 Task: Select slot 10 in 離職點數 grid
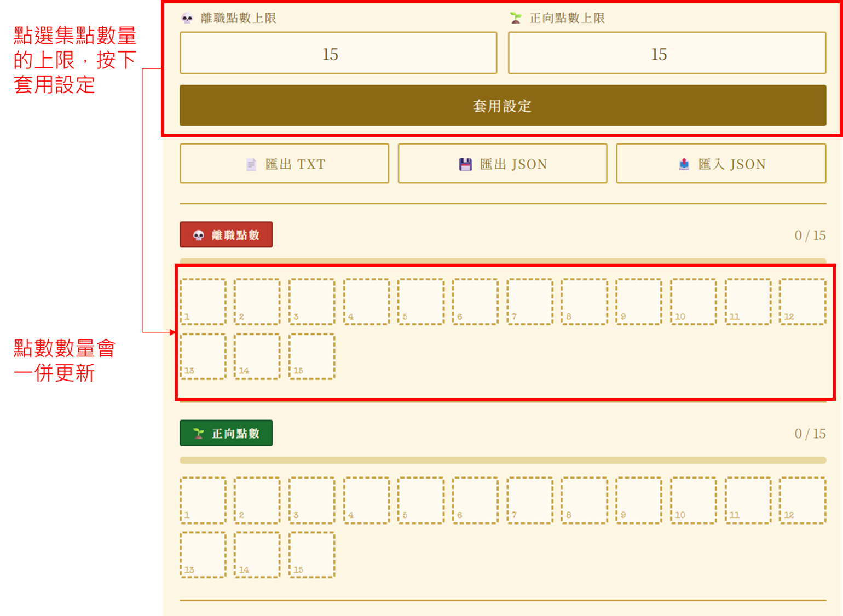click(x=694, y=302)
